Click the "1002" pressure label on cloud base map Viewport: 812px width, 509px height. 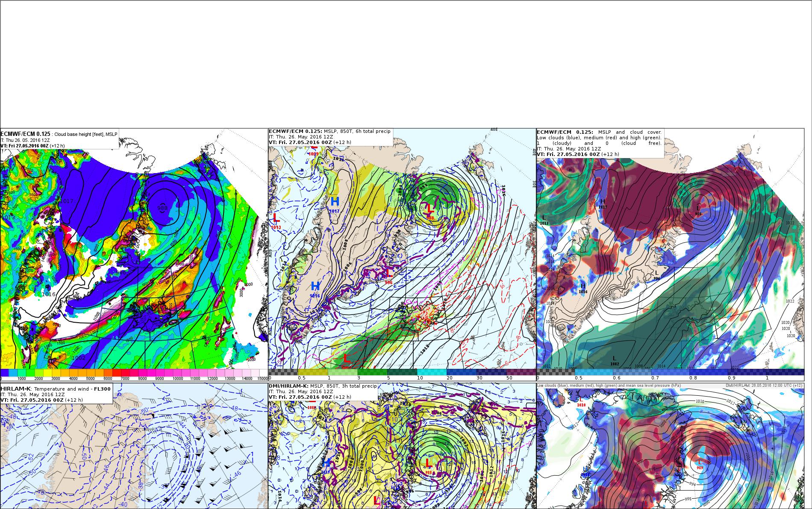78,358
